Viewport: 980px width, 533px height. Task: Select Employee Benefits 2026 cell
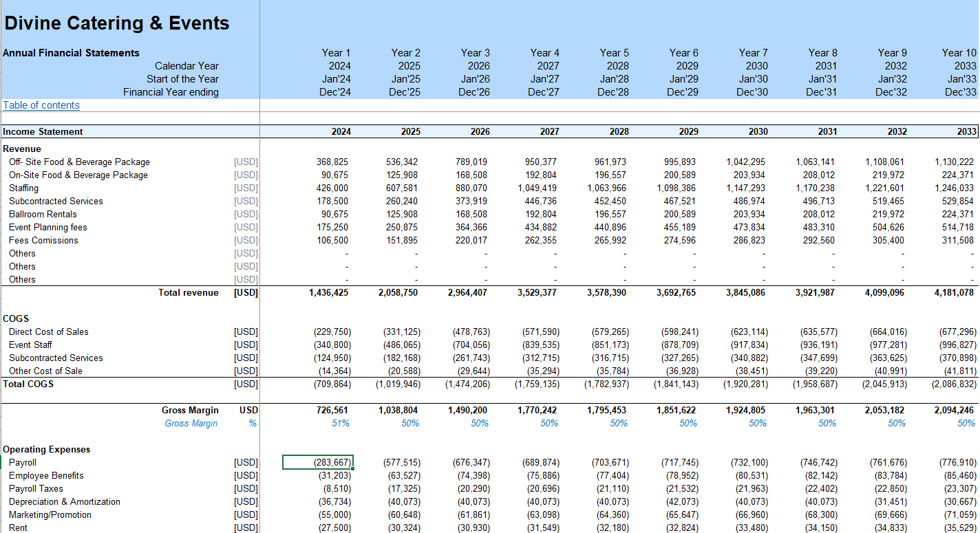pos(472,476)
